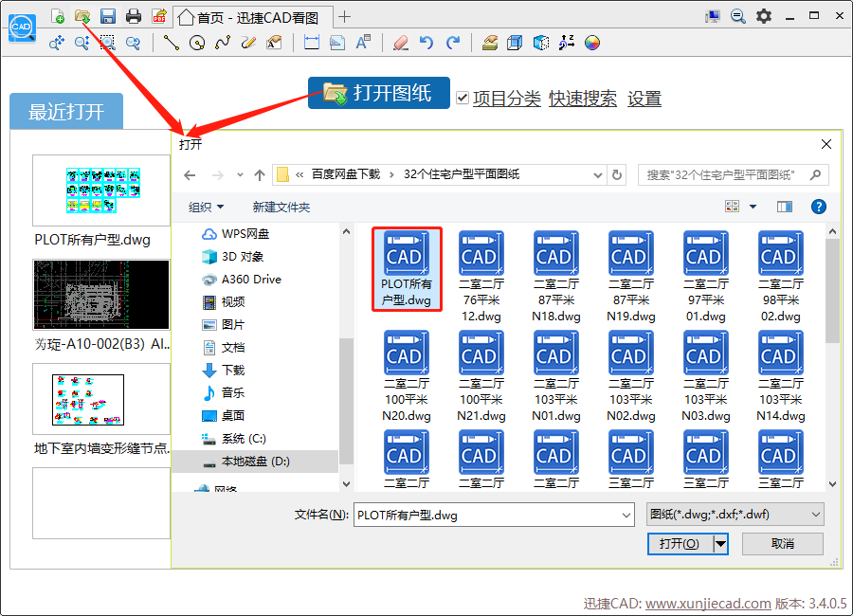Click the open-file folder icon in the top toolbar
The image size is (853, 616).
[82, 17]
